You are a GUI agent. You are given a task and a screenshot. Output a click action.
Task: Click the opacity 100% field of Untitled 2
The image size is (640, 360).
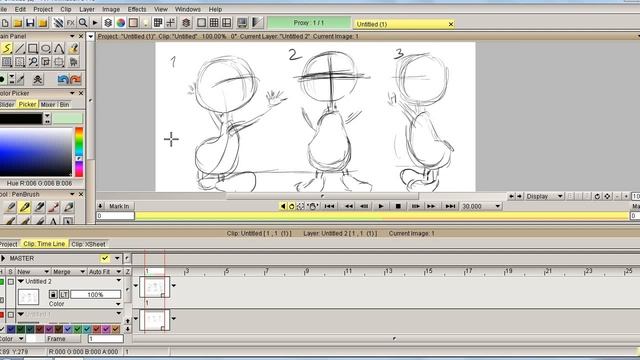tap(96, 294)
